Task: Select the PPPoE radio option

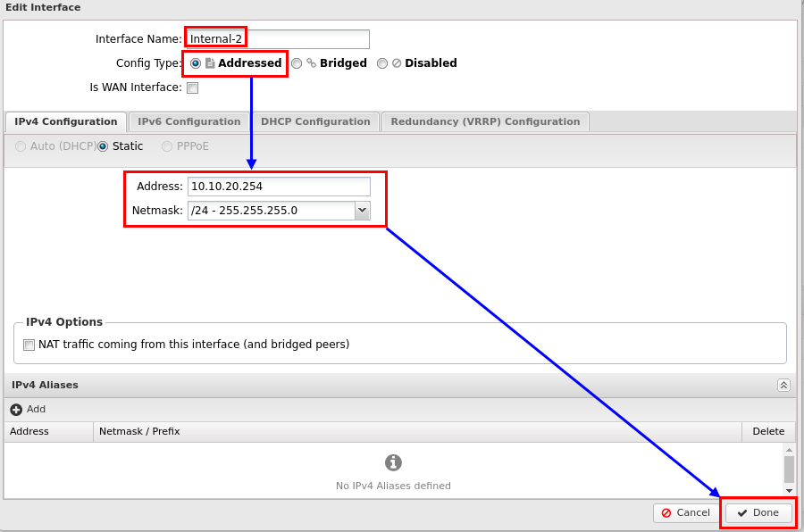Action: click(167, 146)
